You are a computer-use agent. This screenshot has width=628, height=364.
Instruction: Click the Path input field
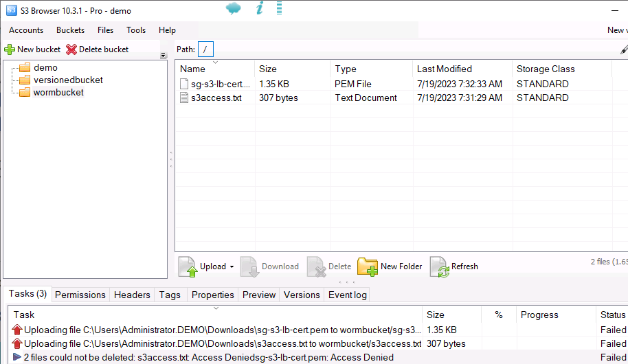click(205, 49)
